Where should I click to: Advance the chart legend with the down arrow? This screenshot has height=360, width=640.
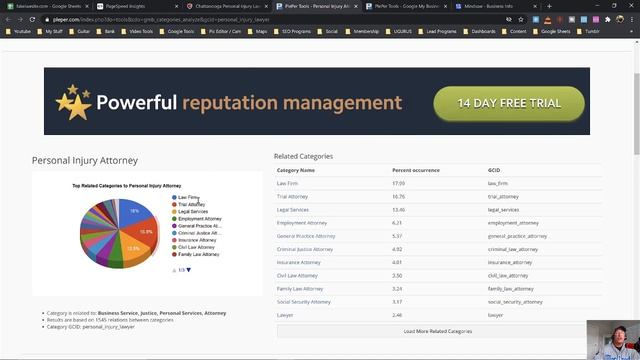pyautogui.click(x=189, y=270)
